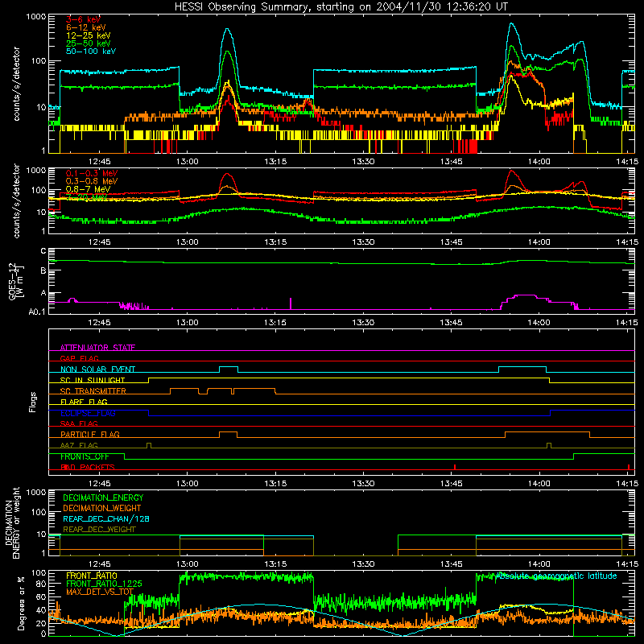Select the green 25-50 keV legend label
The image size is (644, 644).
[x=89, y=43]
